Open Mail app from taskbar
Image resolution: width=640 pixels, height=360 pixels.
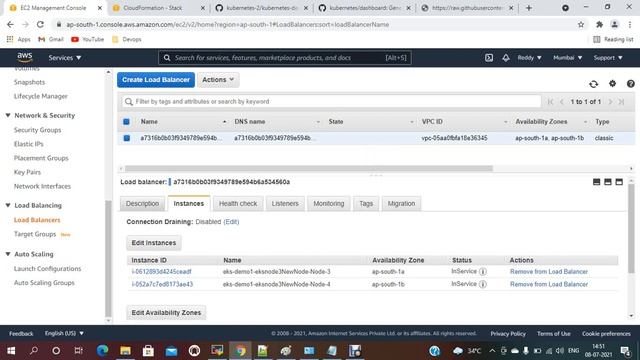coord(171,351)
